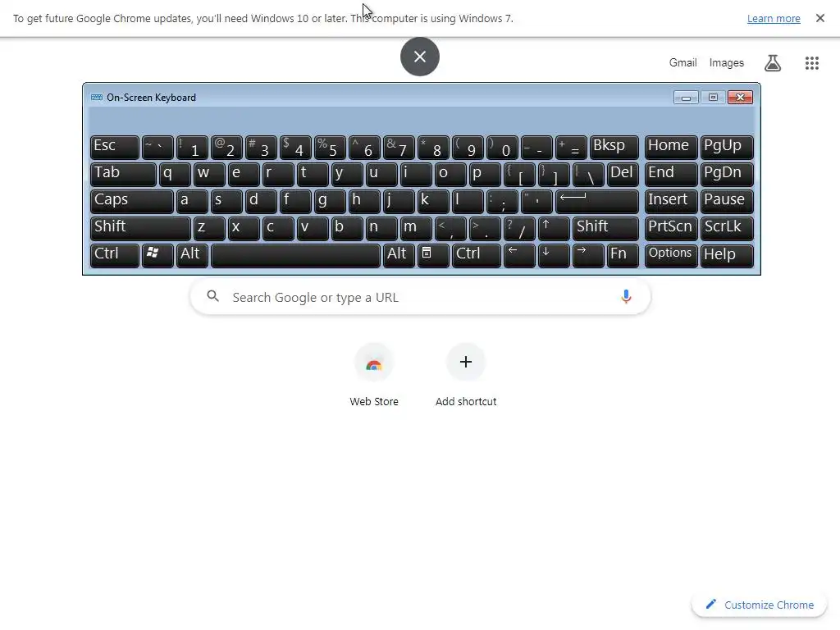This screenshot has width=840, height=630.
Task: Open Images link
Action: [726, 62]
